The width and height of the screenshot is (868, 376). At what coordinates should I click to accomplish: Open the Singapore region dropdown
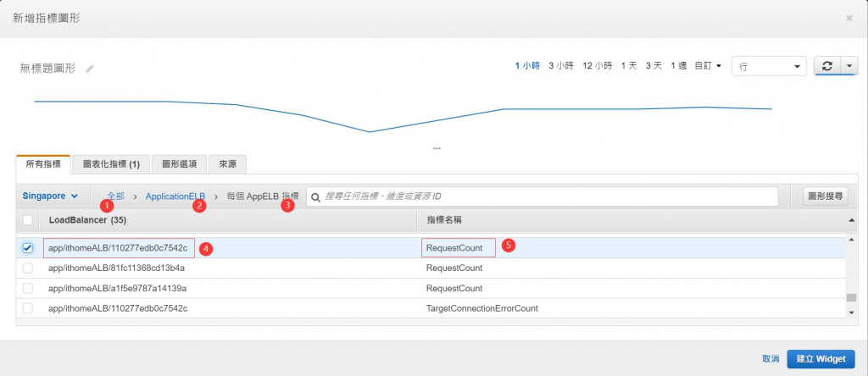[x=50, y=196]
